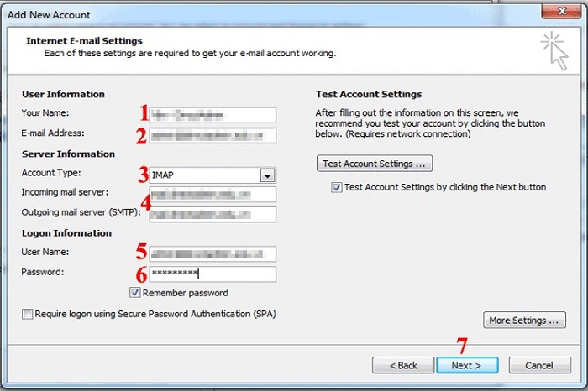
Task: Close the Add New Account dialog
Action: coord(561,14)
